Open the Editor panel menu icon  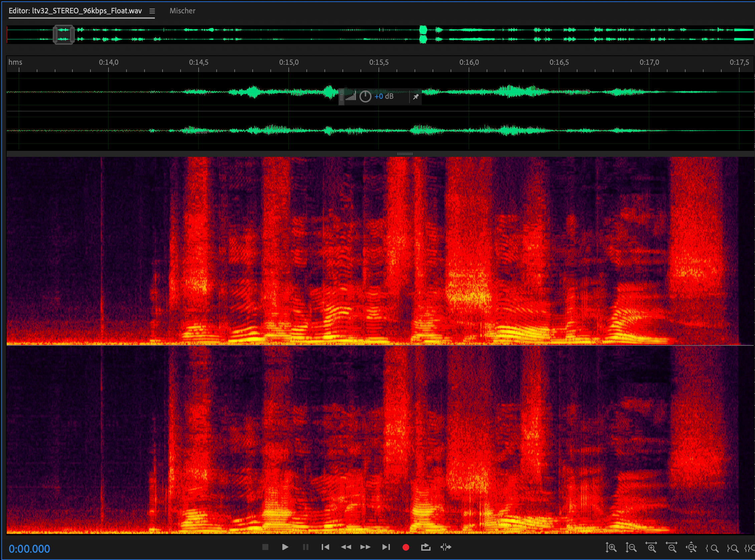(x=152, y=11)
